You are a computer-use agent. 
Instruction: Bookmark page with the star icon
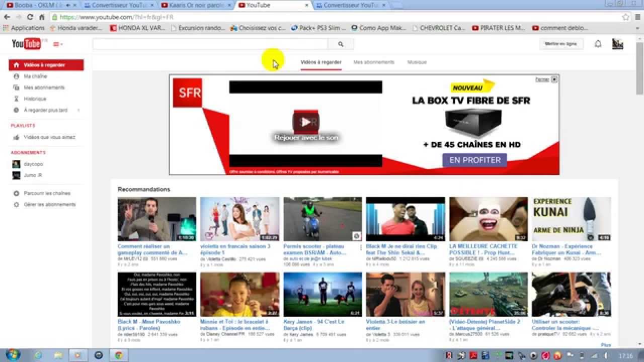(x=626, y=17)
